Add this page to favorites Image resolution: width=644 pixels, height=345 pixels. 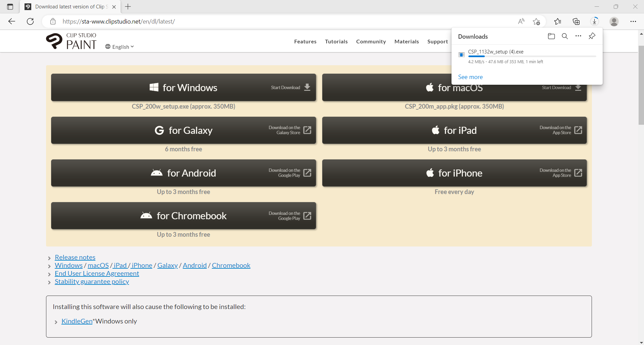point(536,22)
